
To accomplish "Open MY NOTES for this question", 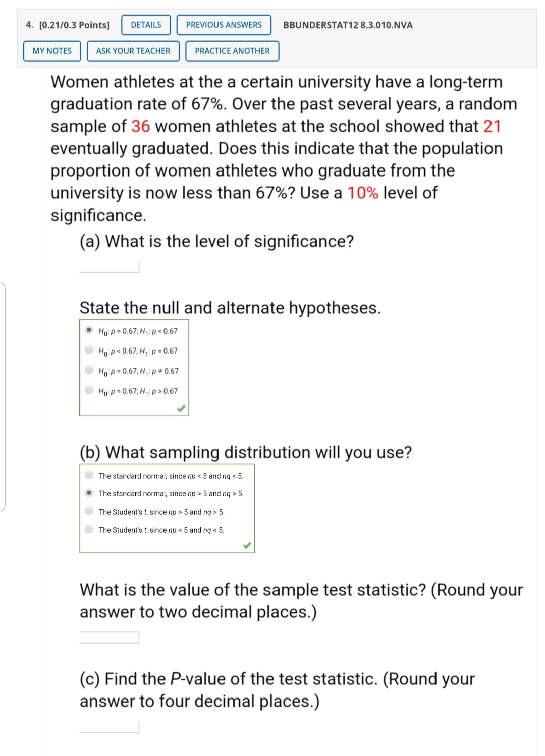I will click(52, 51).
